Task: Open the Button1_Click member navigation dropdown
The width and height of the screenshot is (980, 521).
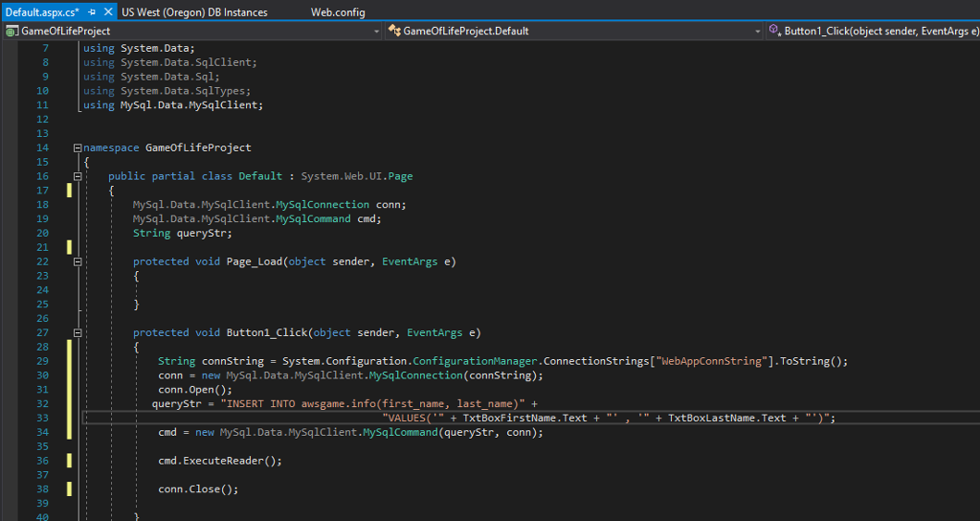Action: [x=880, y=32]
